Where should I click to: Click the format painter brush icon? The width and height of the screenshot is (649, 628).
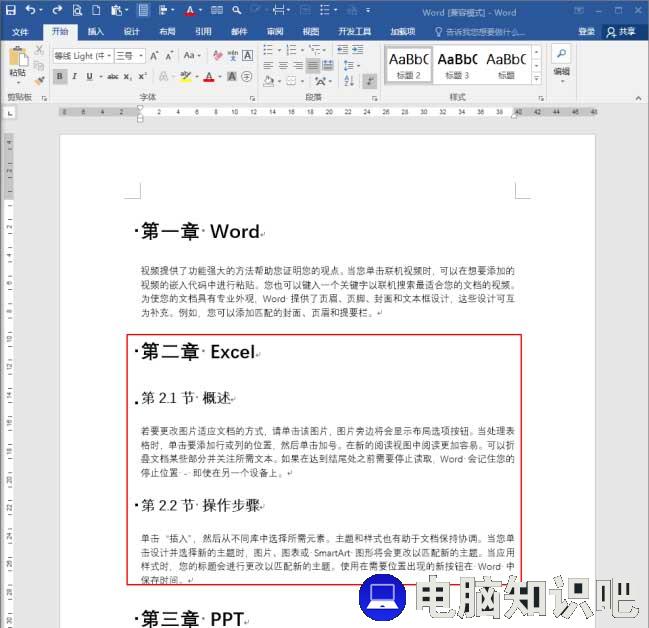point(39,81)
